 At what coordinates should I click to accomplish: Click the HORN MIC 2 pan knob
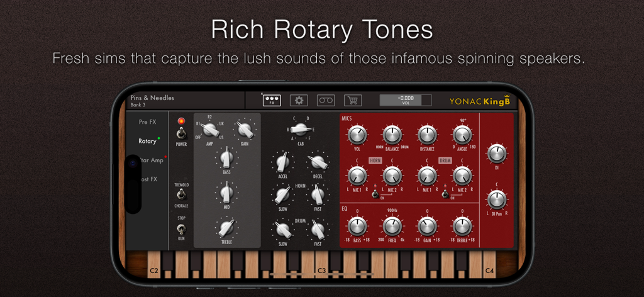coord(392,176)
